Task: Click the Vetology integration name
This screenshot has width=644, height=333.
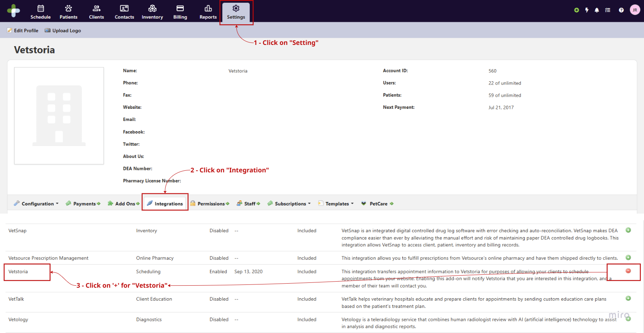Action: pyautogui.click(x=18, y=320)
